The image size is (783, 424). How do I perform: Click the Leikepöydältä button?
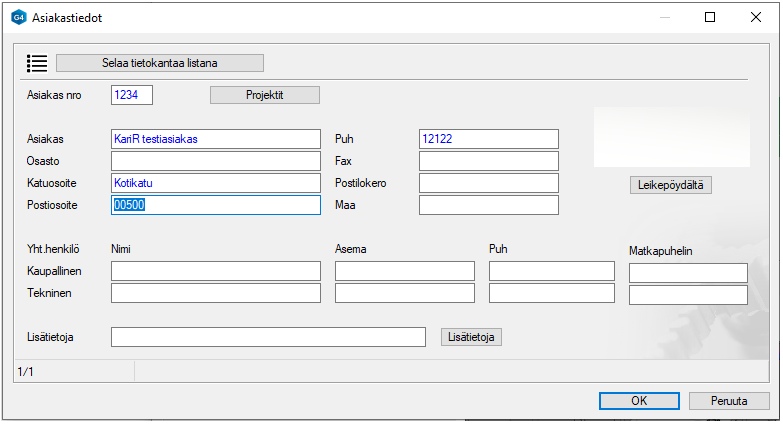click(670, 185)
